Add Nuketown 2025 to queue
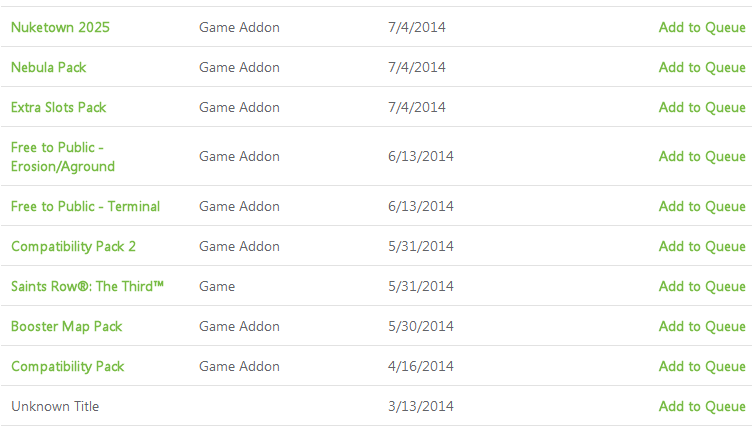This screenshot has width=752, height=426. (x=702, y=27)
